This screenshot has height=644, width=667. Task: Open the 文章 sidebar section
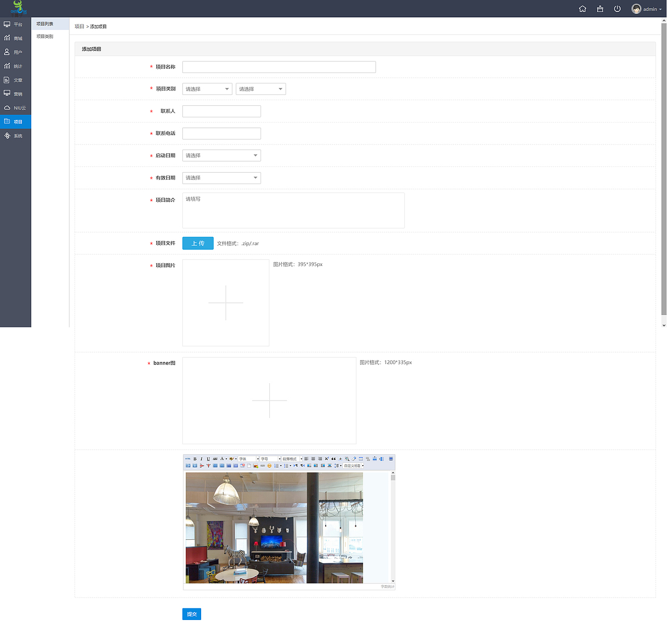(16, 80)
